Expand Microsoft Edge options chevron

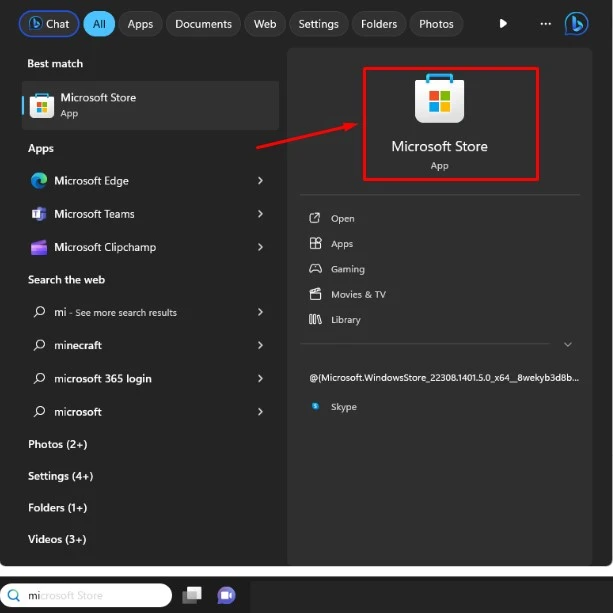pos(260,181)
